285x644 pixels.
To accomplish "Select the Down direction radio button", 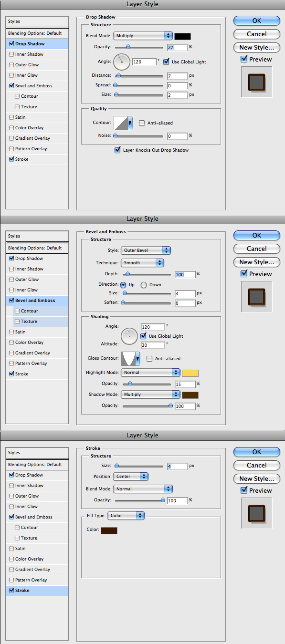I will pos(143,285).
